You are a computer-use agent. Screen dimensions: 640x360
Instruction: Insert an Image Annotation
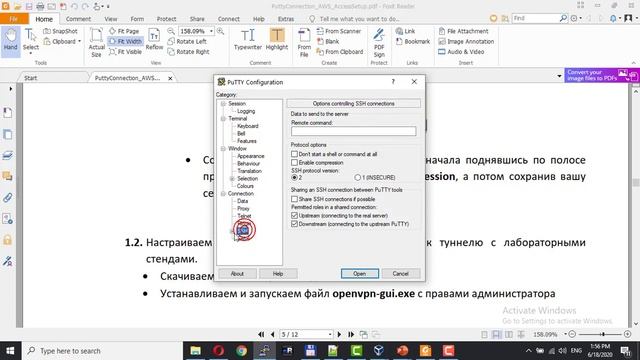[x=466, y=41]
